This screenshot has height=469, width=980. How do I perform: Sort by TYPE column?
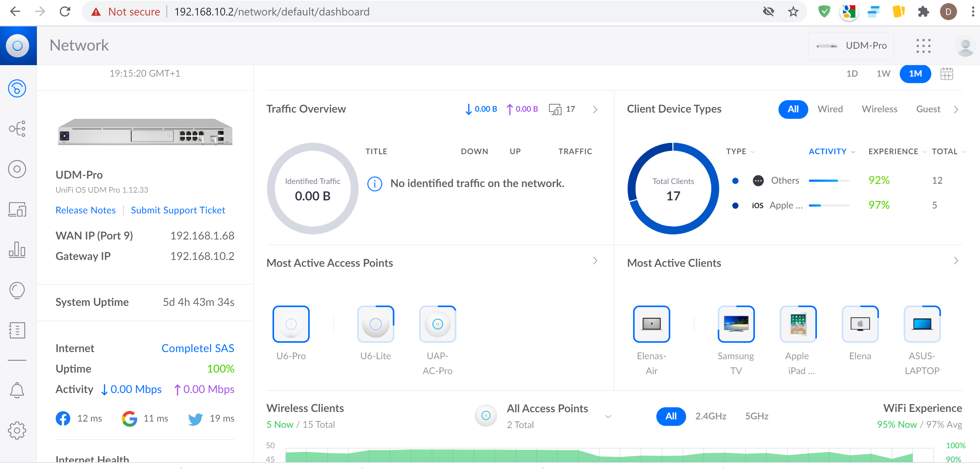tap(740, 152)
